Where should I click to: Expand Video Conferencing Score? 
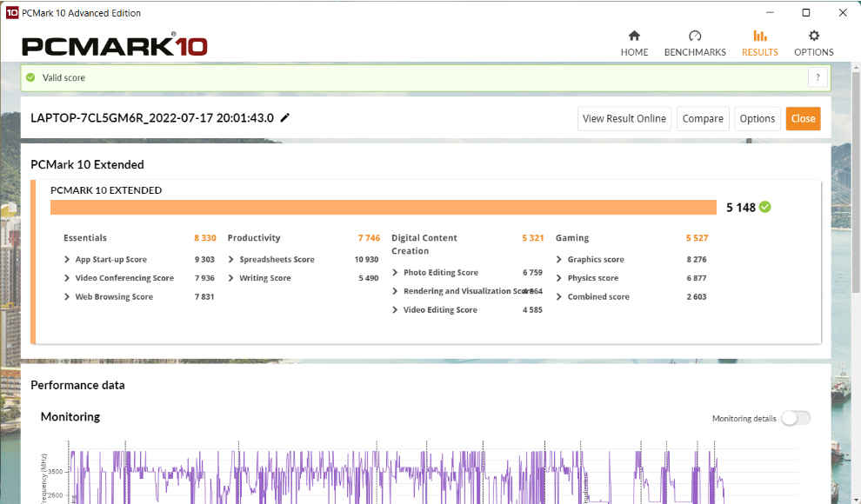(x=67, y=278)
